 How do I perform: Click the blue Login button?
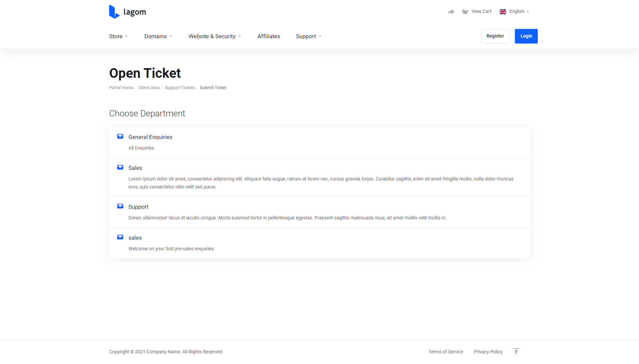tap(526, 36)
